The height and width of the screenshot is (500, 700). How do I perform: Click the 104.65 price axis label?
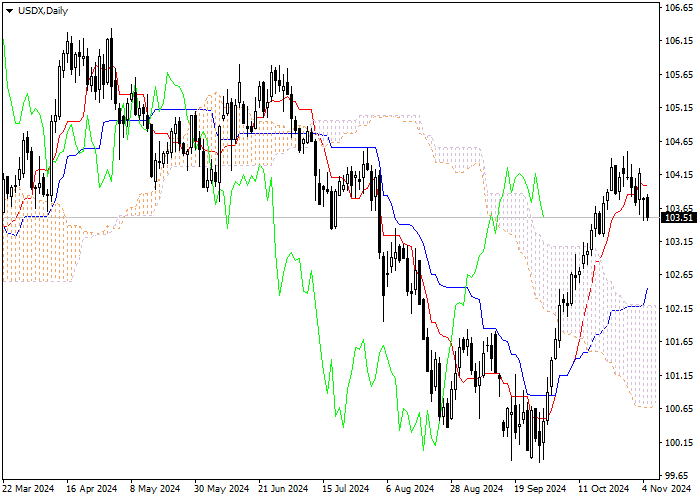[679, 142]
